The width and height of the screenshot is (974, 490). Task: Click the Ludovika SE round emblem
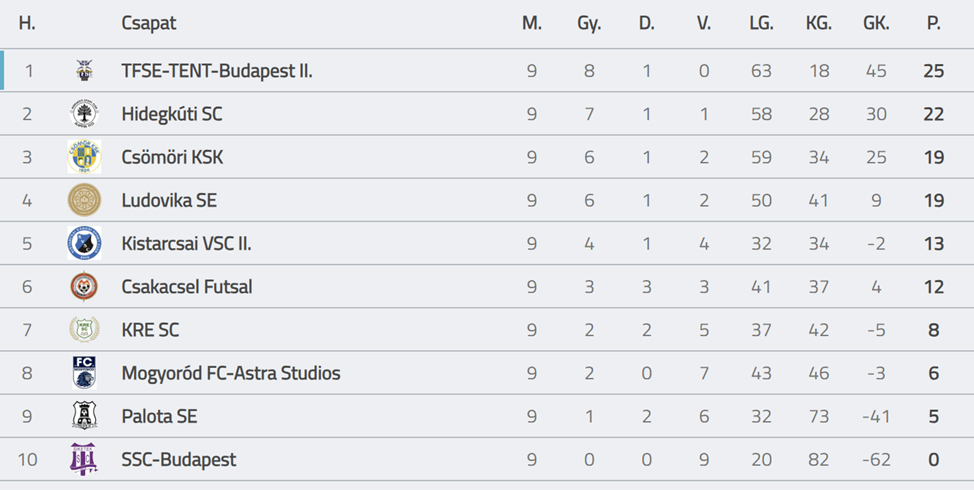coord(84,200)
